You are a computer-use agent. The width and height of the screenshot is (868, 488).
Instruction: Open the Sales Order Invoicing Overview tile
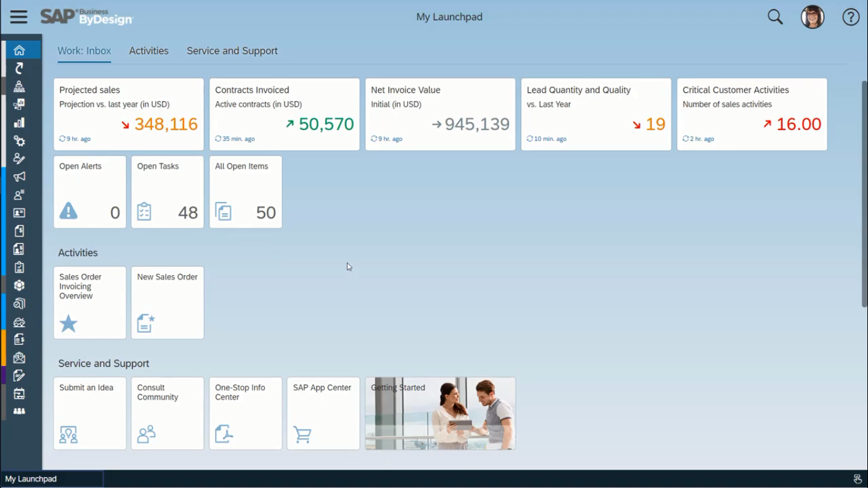[x=90, y=302]
